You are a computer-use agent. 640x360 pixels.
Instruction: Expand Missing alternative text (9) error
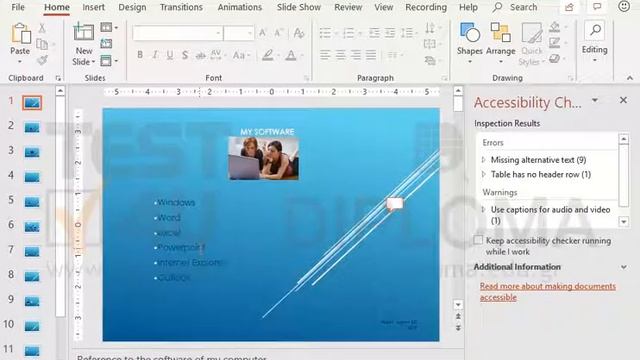(484, 160)
